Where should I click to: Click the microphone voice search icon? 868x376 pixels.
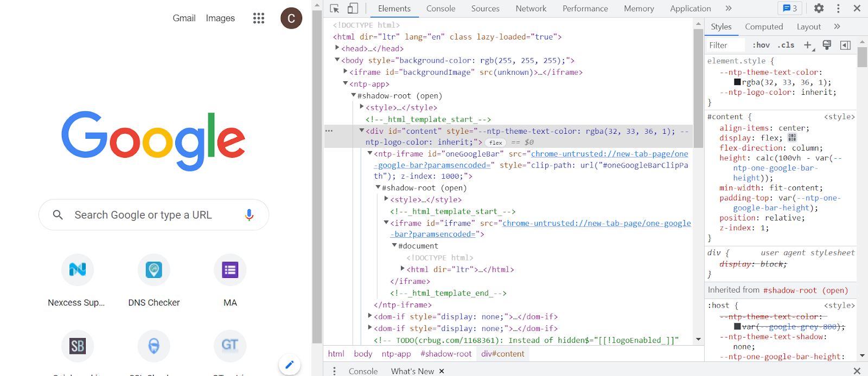(x=249, y=215)
